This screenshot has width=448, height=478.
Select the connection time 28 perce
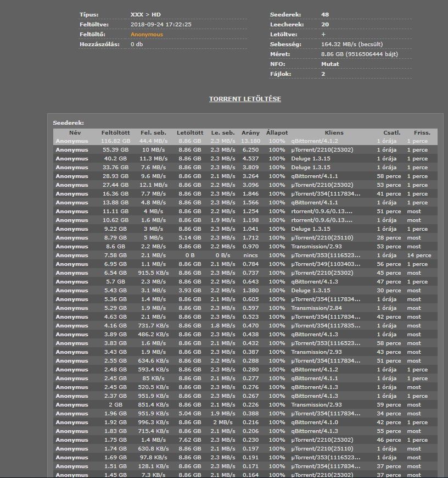pos(389,238)
